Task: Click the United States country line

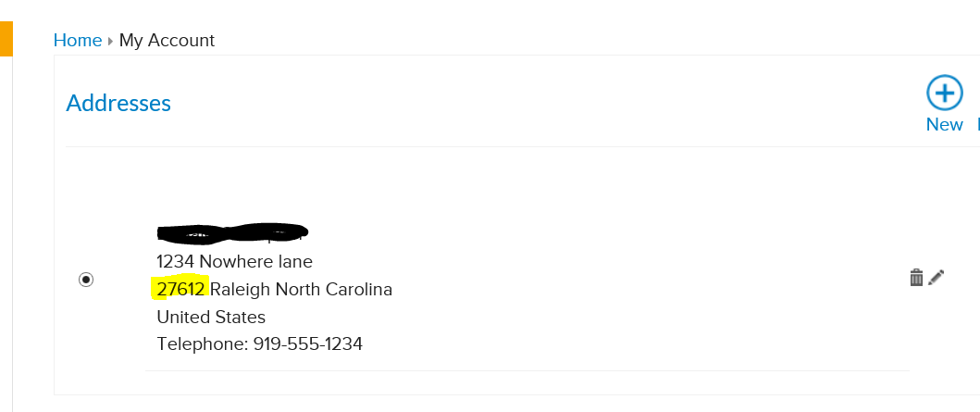Action: tap(211, 318)
